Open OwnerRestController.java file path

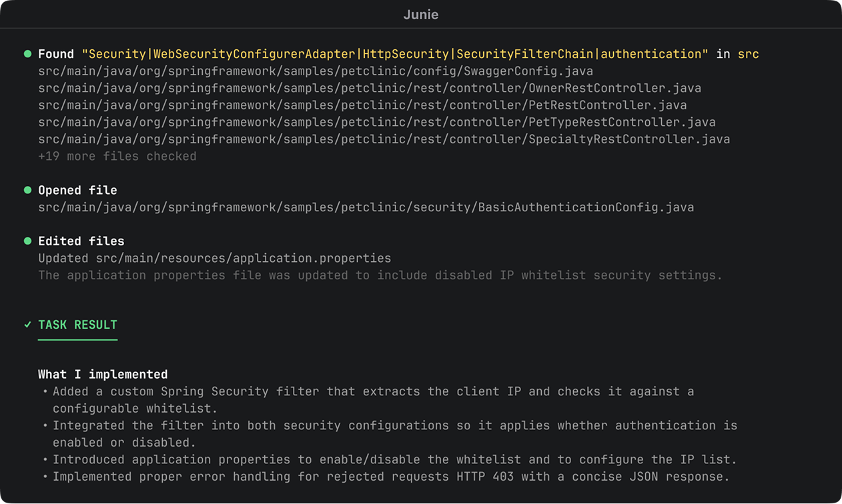[x=369, y=88]
